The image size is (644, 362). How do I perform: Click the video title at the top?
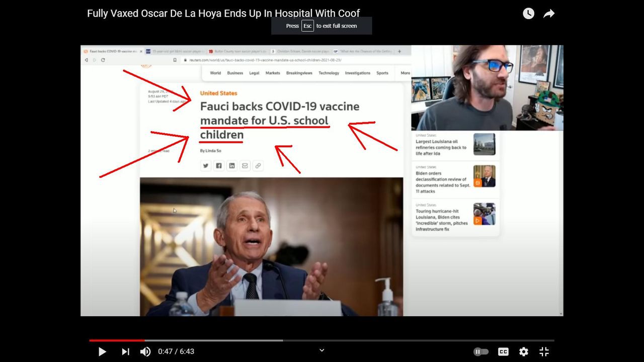coord(223,14)
